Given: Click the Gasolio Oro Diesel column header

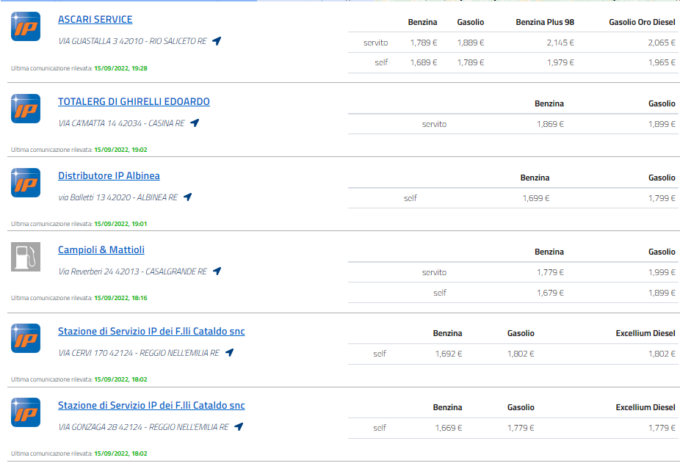Looking at the screenshot, I should click(642, 22).
